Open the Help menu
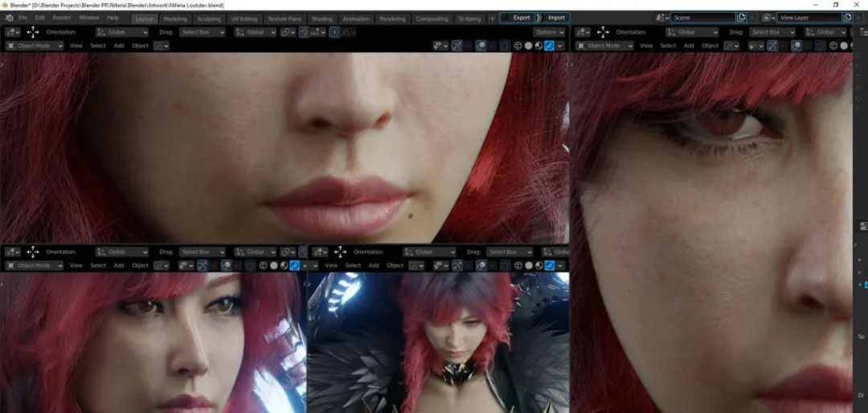The image size is (868, 413). pyautogui.click(x=113, y=18)
